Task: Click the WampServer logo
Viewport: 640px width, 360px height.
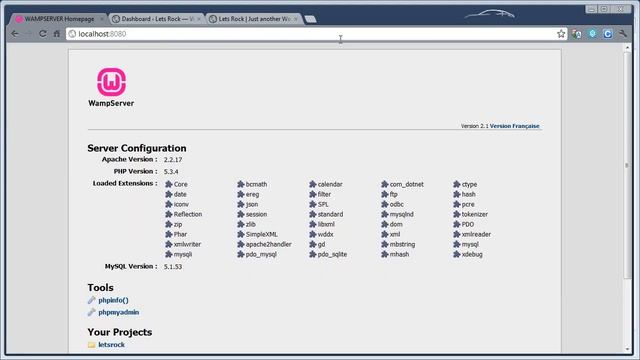Action: pyautogui.click(x=111, y=88)
